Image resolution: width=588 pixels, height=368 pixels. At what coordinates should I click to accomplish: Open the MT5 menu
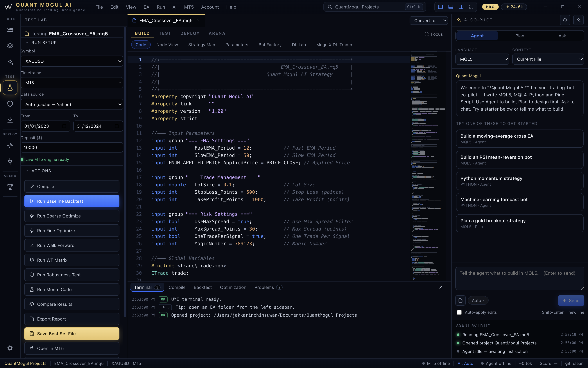189,7
